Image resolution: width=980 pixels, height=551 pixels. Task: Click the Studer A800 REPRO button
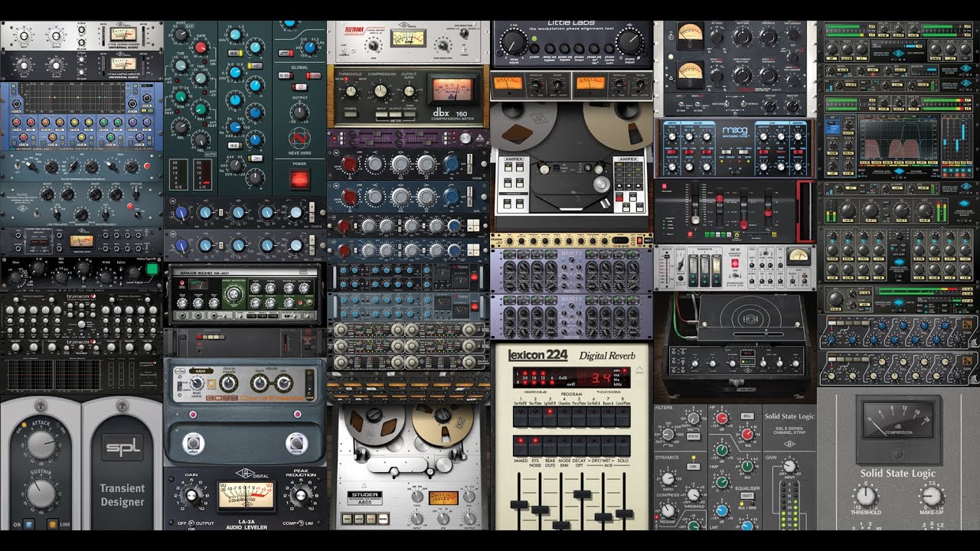(x=384, y=519)
